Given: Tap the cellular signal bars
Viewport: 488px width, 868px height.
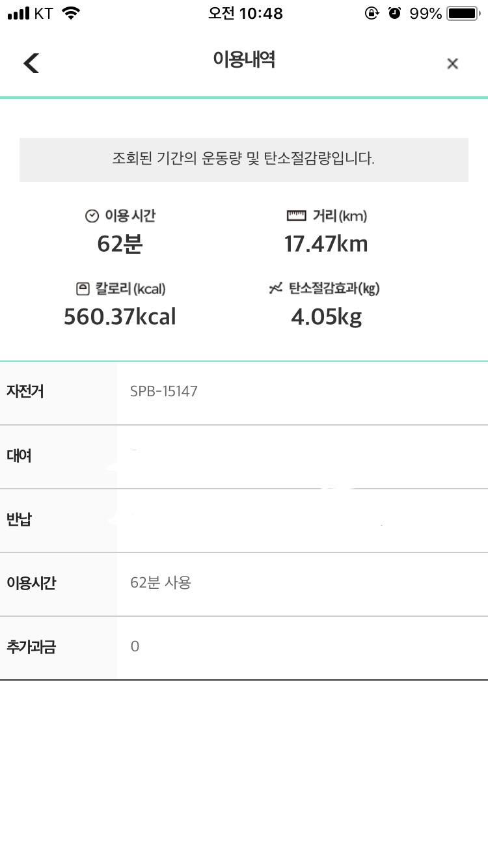Looking at the screenshot, I should [x=19, y=13].
